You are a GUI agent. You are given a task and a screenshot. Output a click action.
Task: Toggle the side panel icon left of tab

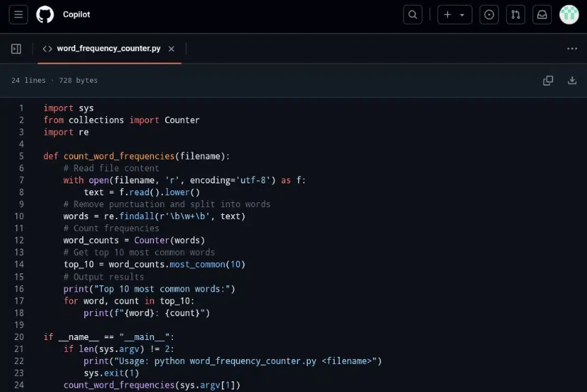(16, 48)
